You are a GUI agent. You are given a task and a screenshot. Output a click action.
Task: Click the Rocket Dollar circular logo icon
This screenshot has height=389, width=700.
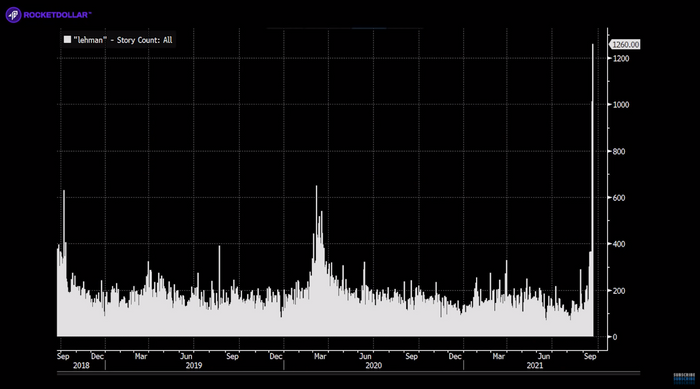[13, 15]
